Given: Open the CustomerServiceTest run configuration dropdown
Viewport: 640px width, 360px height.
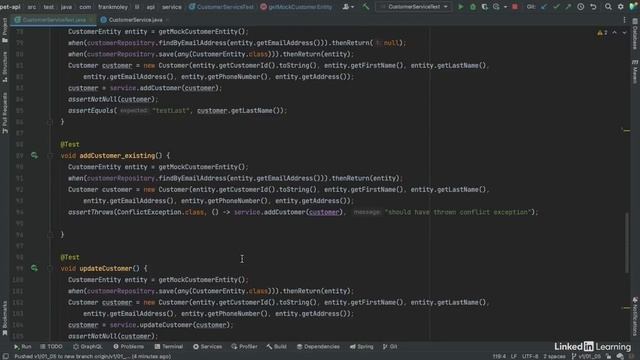Looking at the screenshot, I should pyautogui.click(x=414, y=7).
